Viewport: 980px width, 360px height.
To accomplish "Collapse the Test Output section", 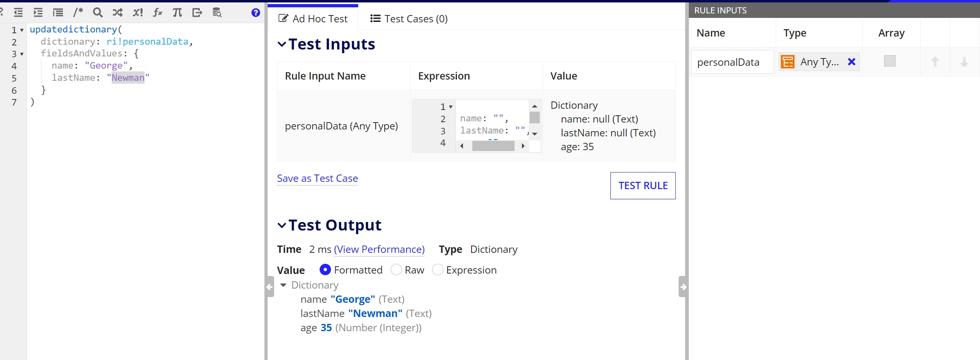I will [x=282, y=225].
